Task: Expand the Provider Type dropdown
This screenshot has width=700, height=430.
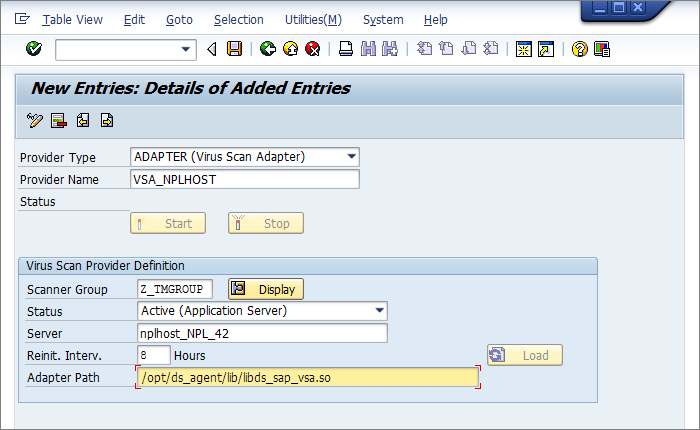Action: (351, 156)
